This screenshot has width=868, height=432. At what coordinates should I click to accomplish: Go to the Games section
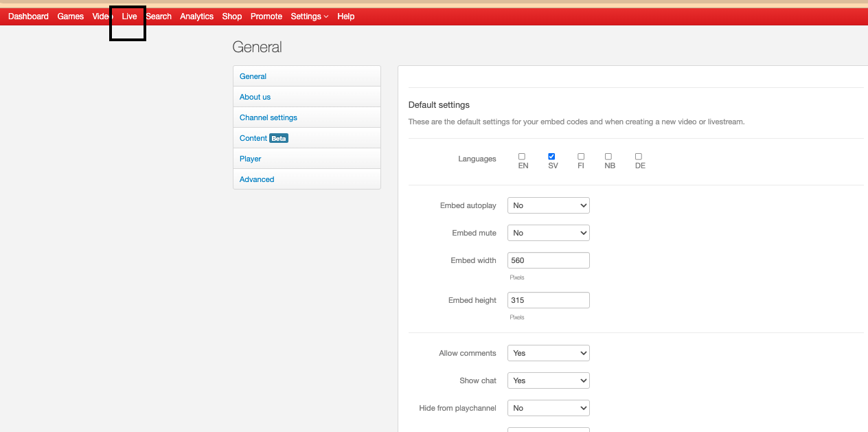tap(70, 16)
